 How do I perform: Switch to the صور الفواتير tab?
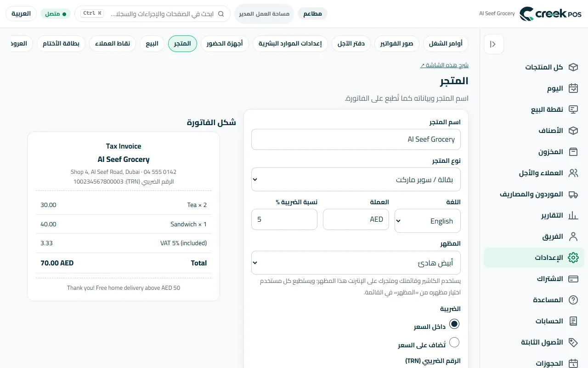(397, 44)
